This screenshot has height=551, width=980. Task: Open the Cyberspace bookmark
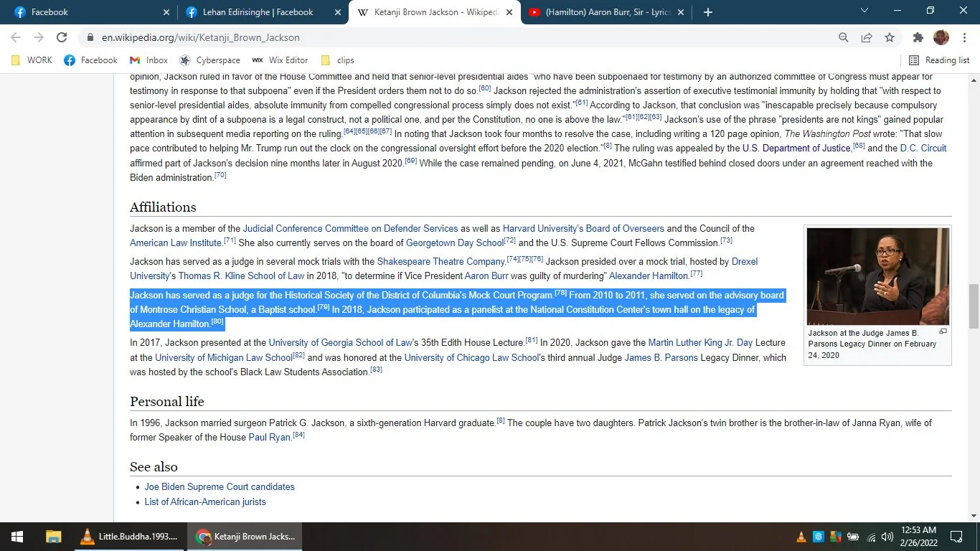click(x=209, y=60)
